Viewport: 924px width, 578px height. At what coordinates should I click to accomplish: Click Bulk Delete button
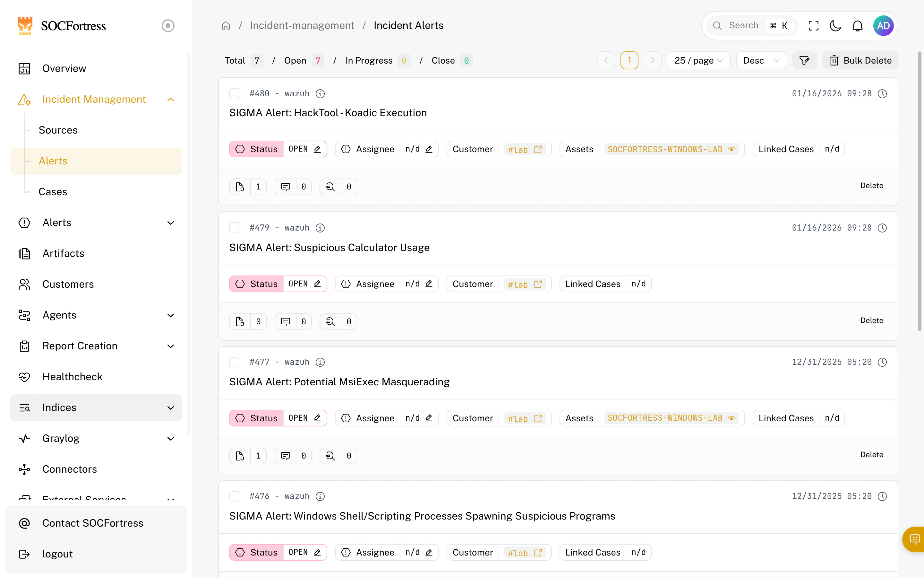[x=860, y=60]
